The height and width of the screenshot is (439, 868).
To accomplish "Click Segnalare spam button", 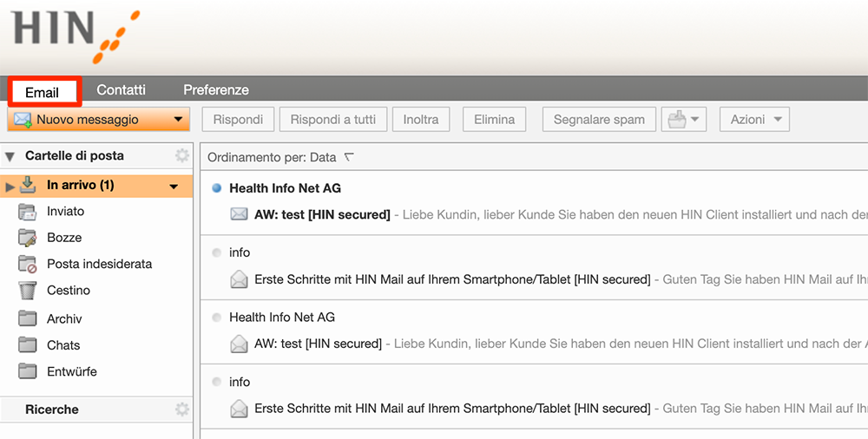I will (599, 120).
